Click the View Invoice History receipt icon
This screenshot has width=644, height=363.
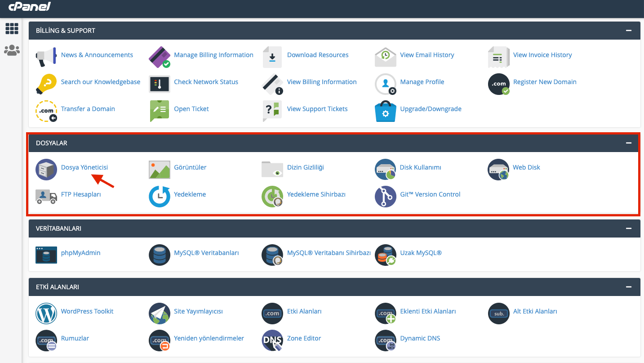click(499, 57)
